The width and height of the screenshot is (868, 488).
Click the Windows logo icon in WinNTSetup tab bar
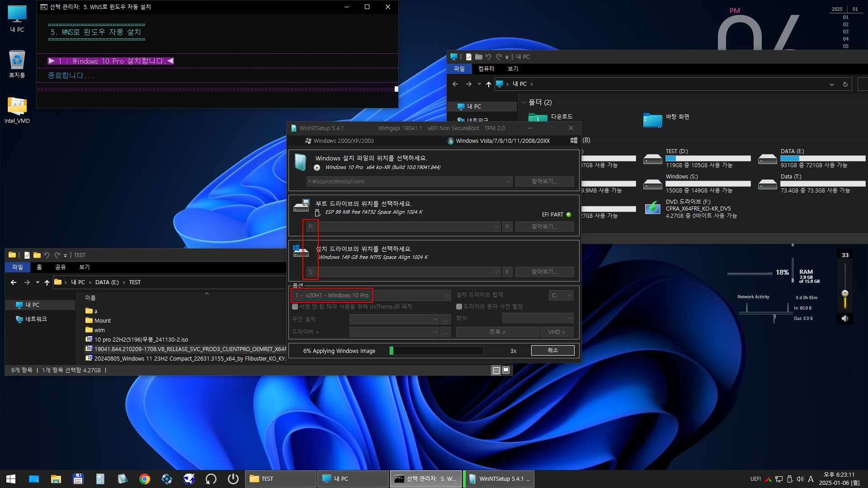pyautogui.click(x=574, y=141)
